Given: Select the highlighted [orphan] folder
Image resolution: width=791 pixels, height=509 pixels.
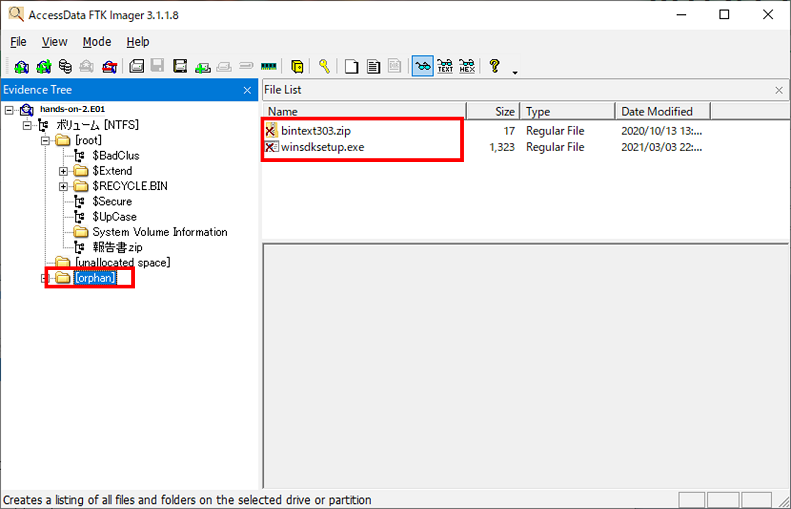Looking at the screenshot, I should (x=95, y=277).
